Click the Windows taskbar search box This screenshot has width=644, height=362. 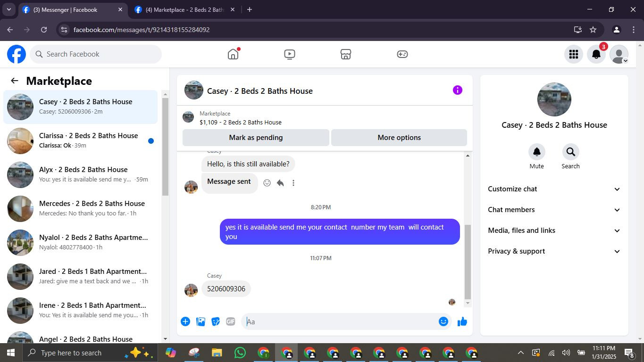pyautogui.click(x=90, y=353)
